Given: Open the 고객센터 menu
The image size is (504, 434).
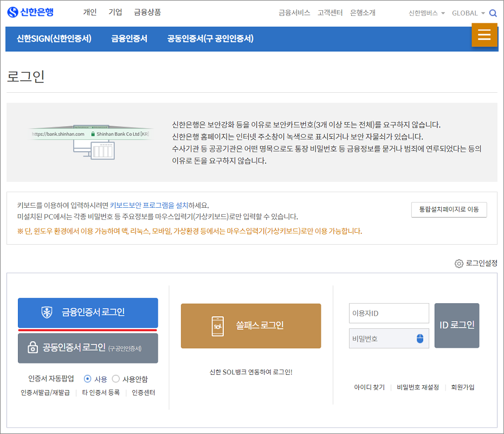Looking at the screenshot, I should 330,13.
